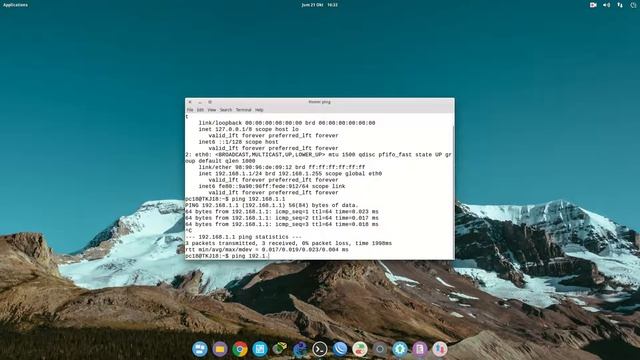640x360 pixels.
Task: Click the screen recording indicator in top bar
Action: click(593, 5)
